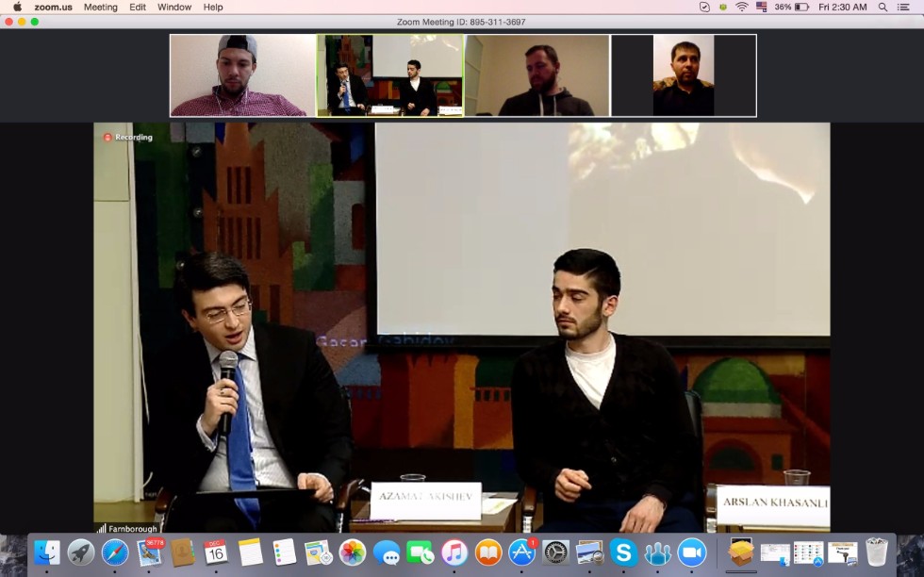Click the Spotlight search icon

883,7
